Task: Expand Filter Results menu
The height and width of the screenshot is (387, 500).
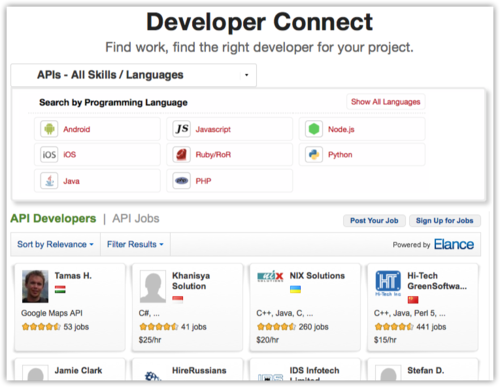Action: pos(135,244)
